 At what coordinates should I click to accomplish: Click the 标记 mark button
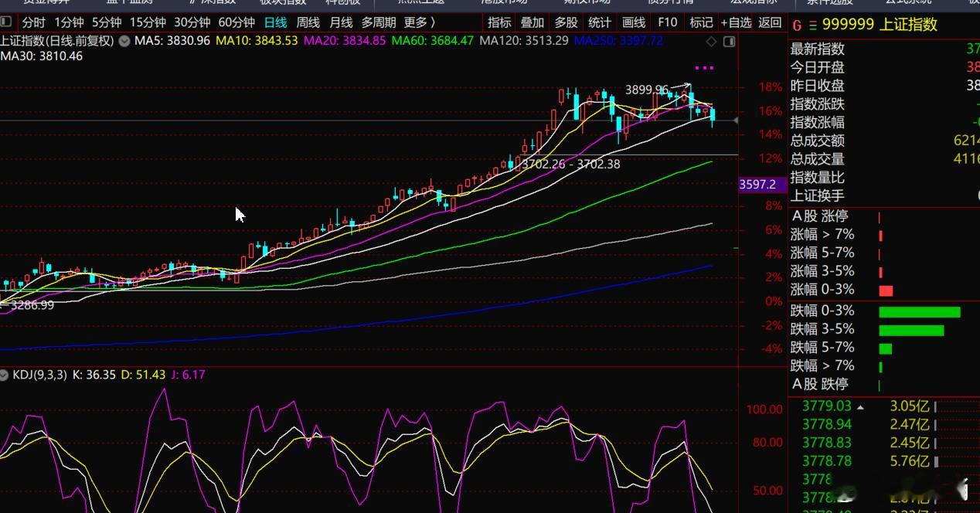tap(701, 22)
